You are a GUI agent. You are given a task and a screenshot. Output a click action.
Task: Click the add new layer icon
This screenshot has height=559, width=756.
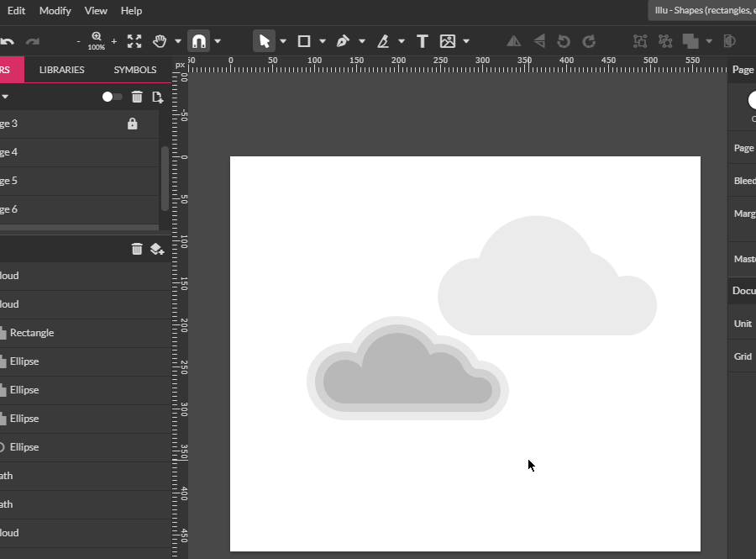pos(157,249)
